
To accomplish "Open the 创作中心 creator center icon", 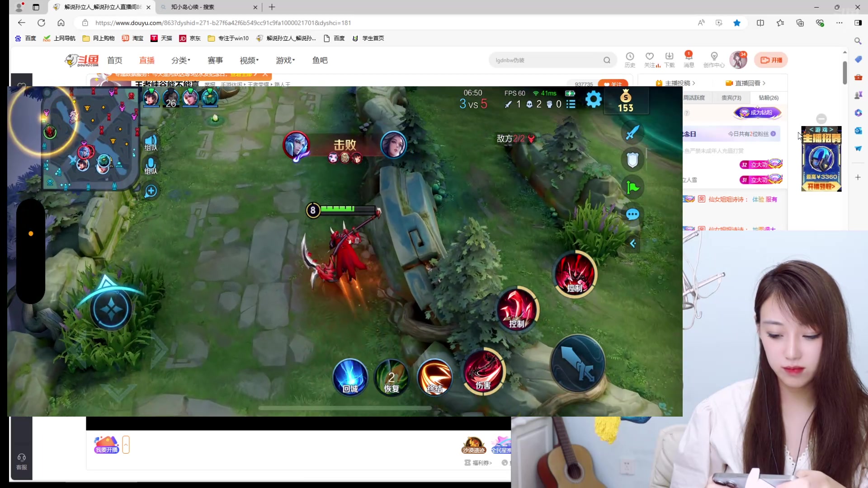I will coord(714,60).
